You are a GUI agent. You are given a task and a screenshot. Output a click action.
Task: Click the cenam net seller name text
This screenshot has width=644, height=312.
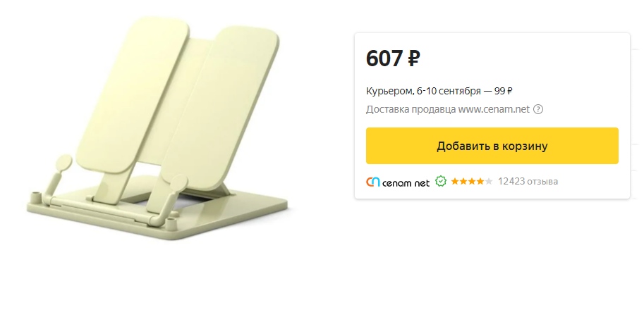pos(406,183)
